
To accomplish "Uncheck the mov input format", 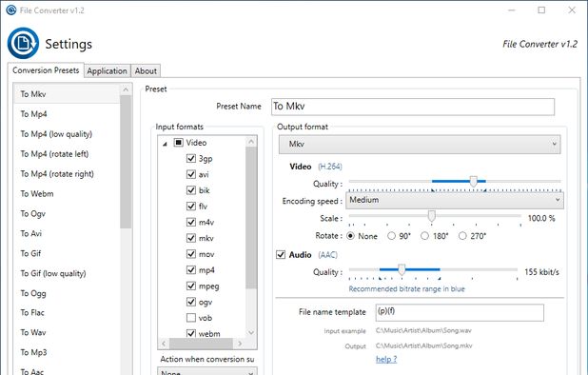I will pyautogui.click(x=191, y=254).
